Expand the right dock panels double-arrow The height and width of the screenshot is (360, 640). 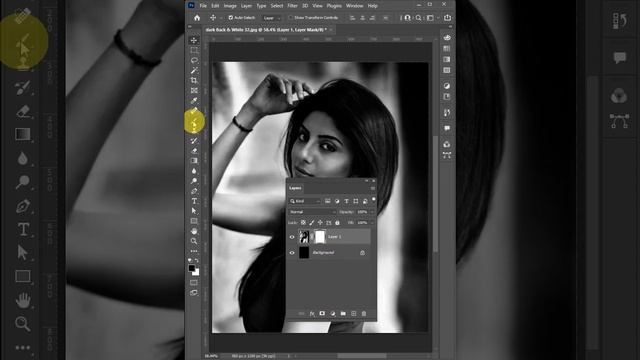450,27
